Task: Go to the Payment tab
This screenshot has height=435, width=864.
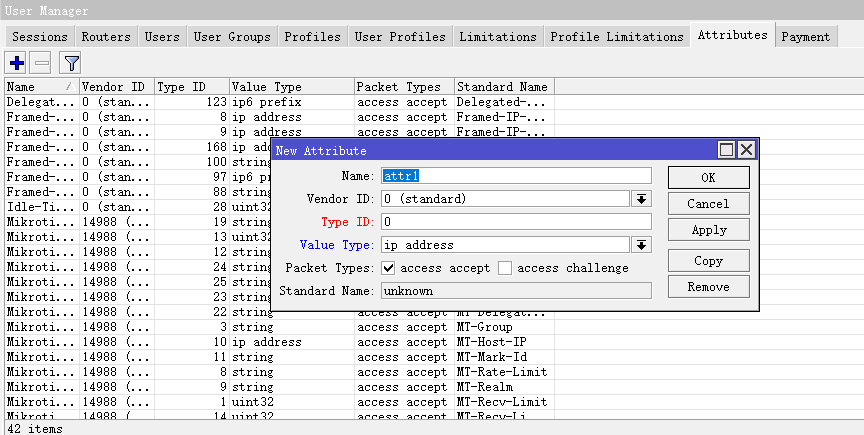Action: [805, 37]
